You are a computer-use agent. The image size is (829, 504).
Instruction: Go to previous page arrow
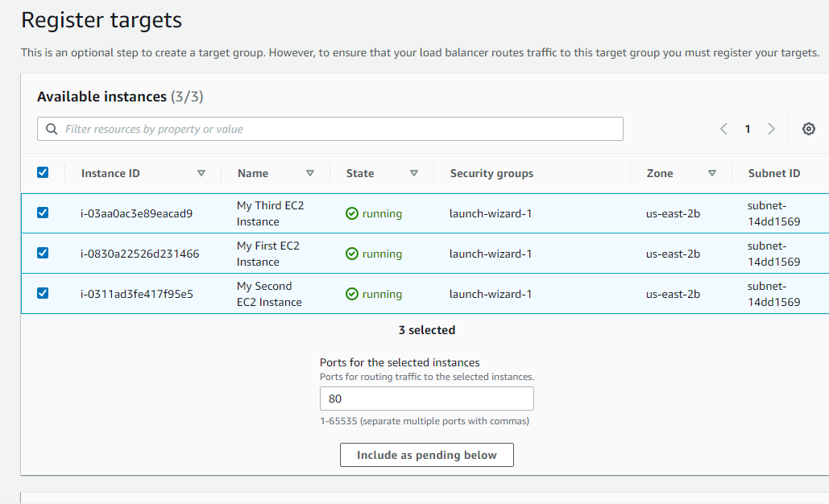[723, 129]
